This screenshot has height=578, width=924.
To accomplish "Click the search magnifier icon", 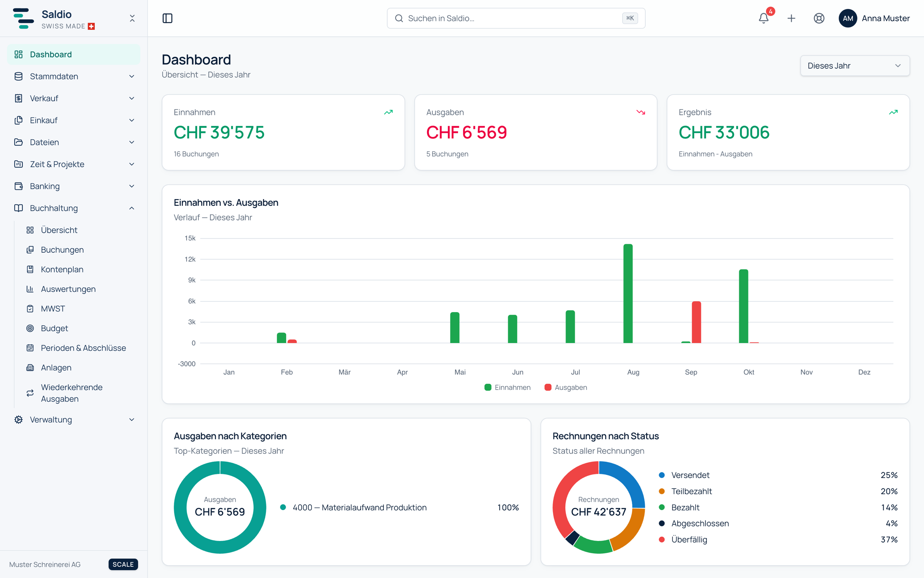I will 399,18.
